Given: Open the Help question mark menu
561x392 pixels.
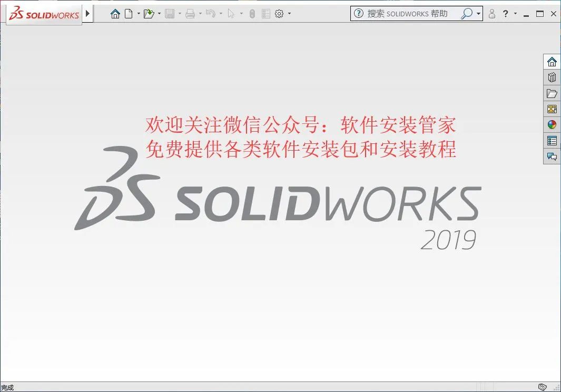Looking at the screenshot, I should [x=505, y=14].
